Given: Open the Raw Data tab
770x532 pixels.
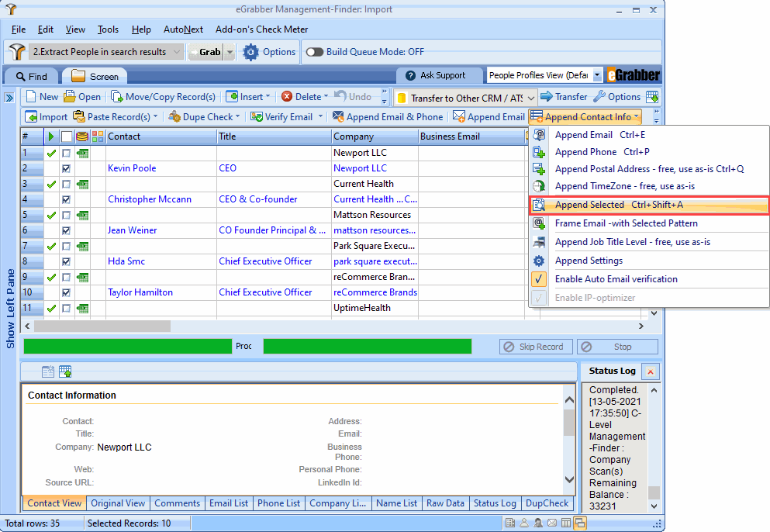Looking at the screenshot, I should [445, 503].
